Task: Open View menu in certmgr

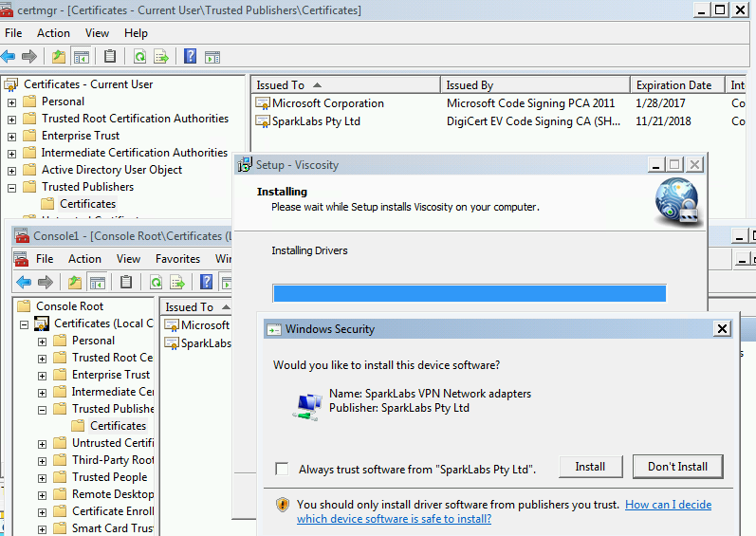Action: pyautogui.click(x=97, y=33)
